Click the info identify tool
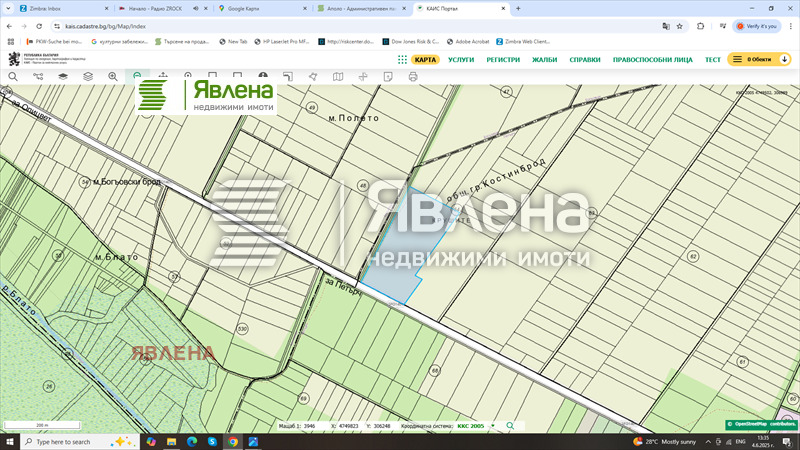 point(263,76)
